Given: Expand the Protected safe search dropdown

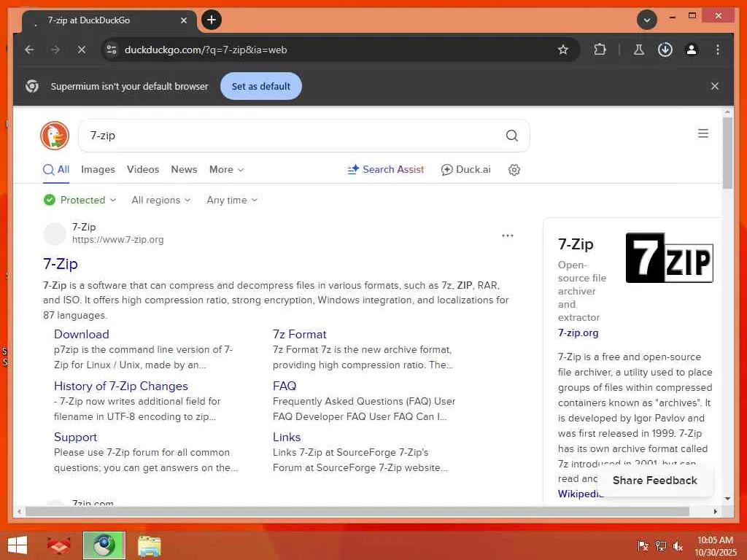Looking at the screenshot, I should [80, 200].
